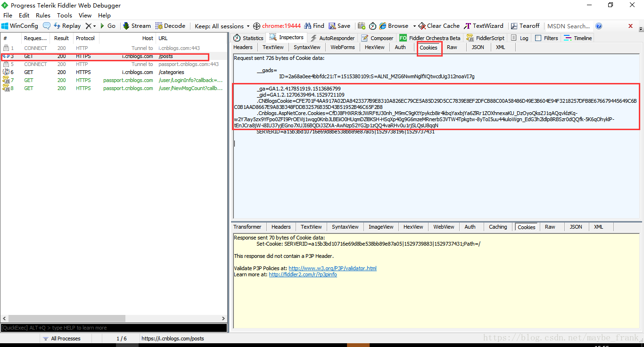Click into the MSDN Search field
The width and height of the screenshot is (644, 347).
(x=569, y=26)
